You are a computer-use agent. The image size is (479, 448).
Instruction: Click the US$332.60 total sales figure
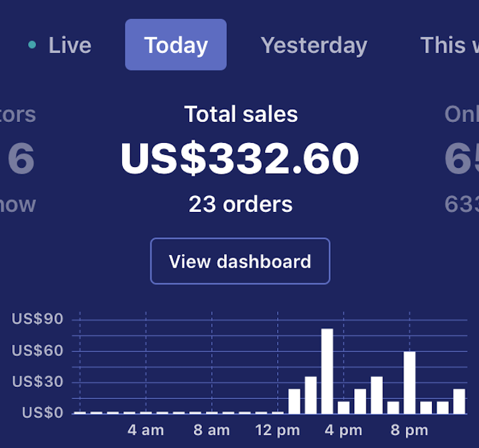[239, 159]
